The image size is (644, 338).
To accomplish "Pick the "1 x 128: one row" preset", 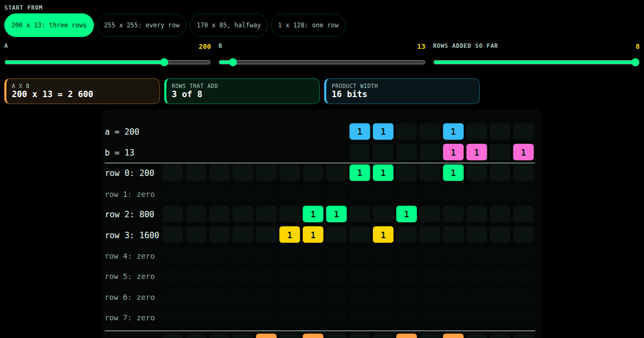I will coord(308,25).
